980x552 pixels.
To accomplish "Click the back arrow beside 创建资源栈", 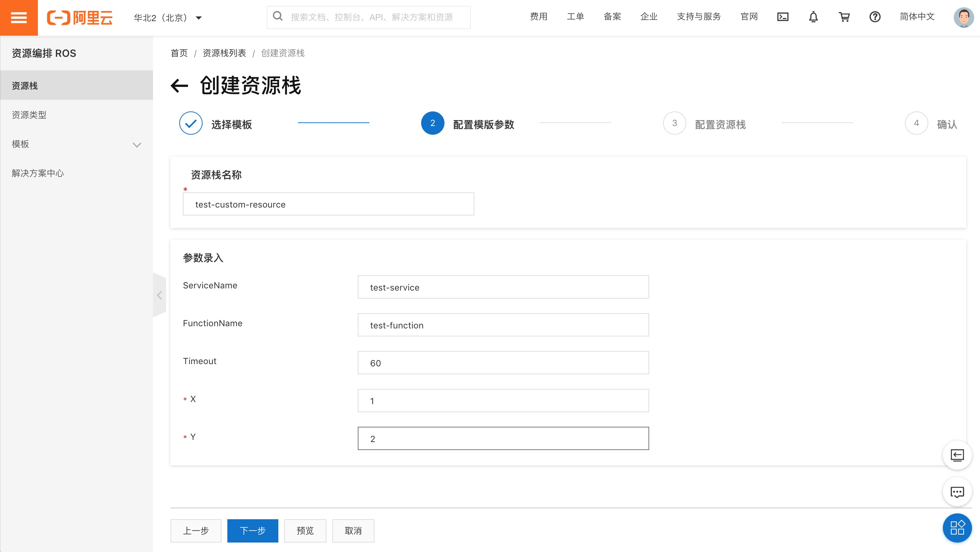I will 179,86.
